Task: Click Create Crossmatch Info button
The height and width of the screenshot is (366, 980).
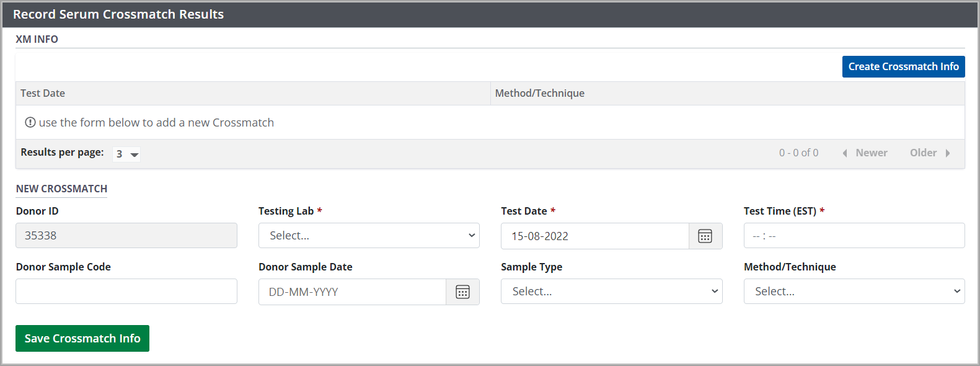Action: point(903,67)
